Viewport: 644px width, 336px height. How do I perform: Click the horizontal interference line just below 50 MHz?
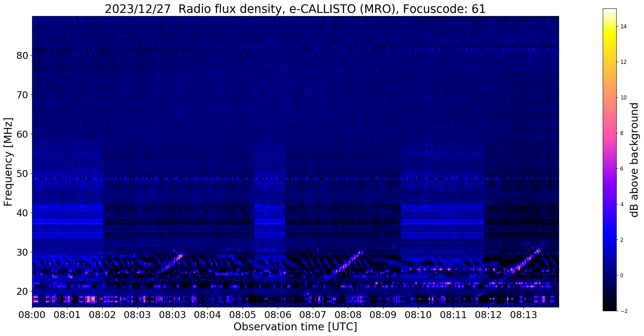point(295,179)
